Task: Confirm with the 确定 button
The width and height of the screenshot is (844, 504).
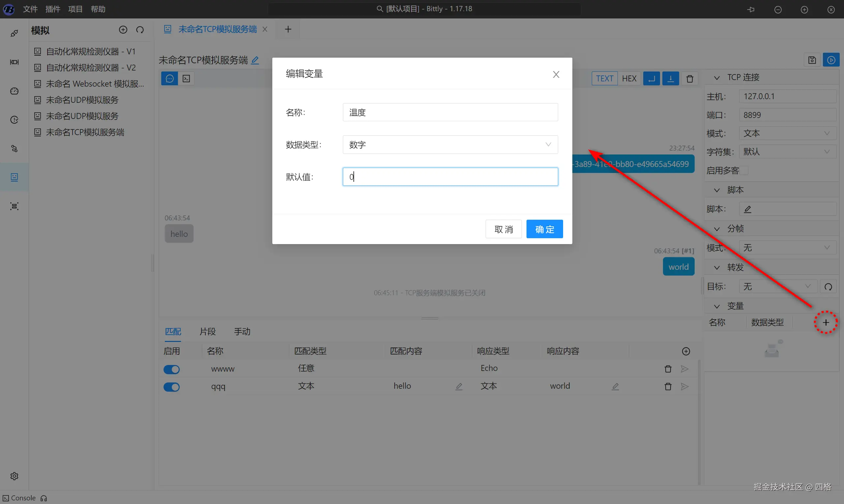Action: click(x=544, y=229)
